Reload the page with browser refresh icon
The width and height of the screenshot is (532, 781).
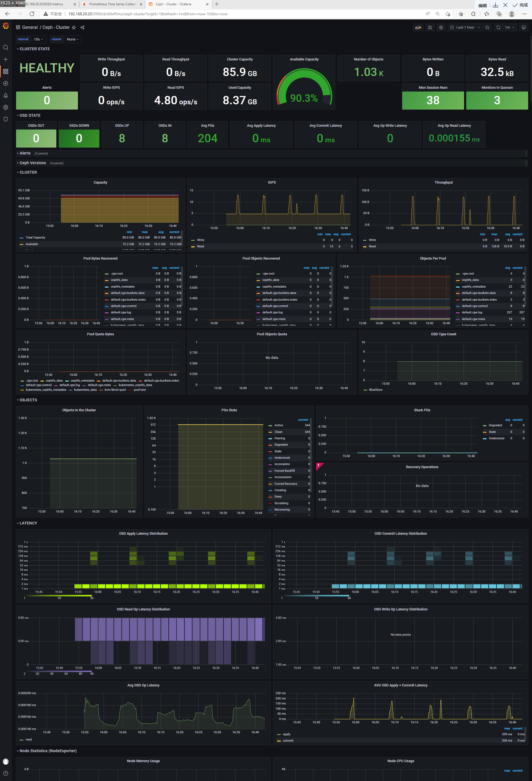(x=32, y=14)
